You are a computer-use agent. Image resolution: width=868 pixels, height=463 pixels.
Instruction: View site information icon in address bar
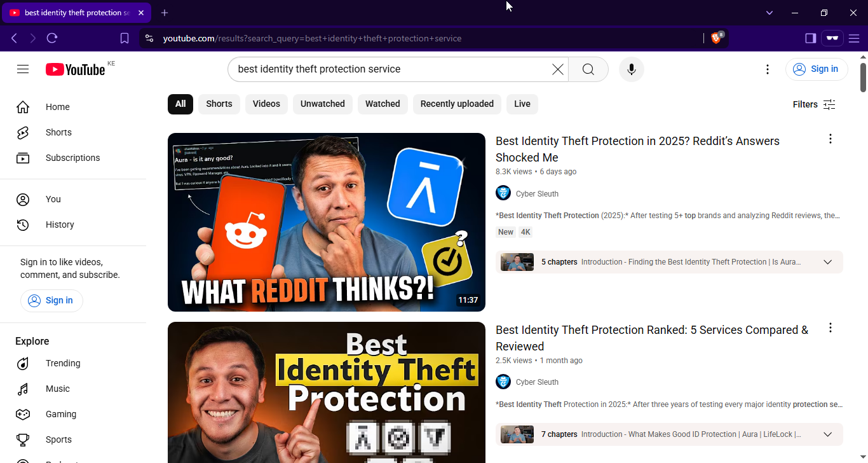(x=149, y=38)
